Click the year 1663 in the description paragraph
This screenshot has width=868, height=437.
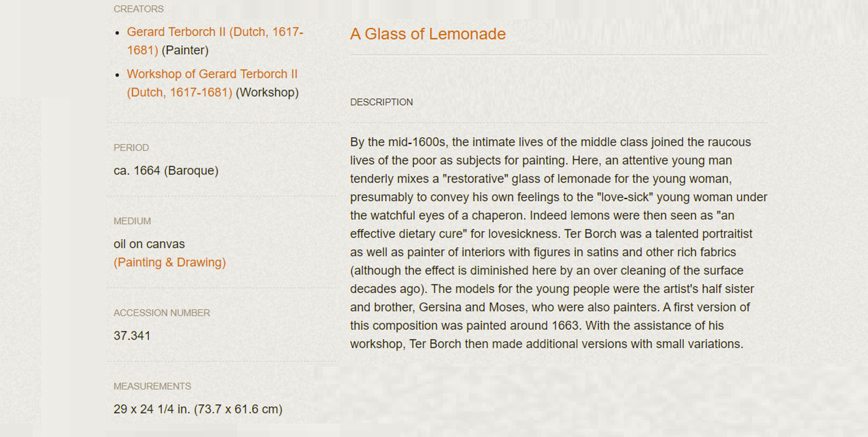[565, 326]
